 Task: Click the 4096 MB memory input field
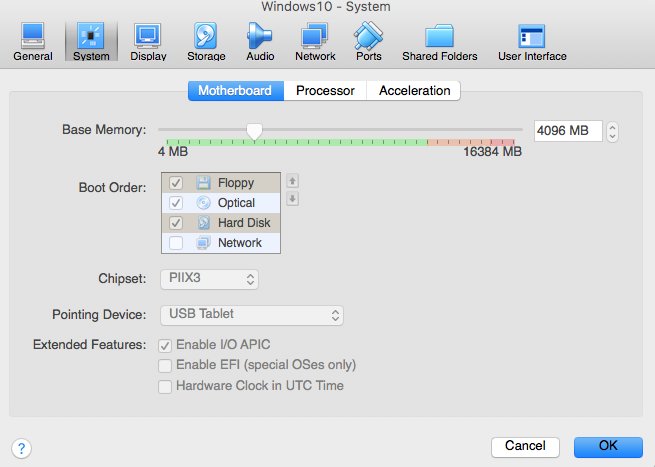[x=568, y=131]
